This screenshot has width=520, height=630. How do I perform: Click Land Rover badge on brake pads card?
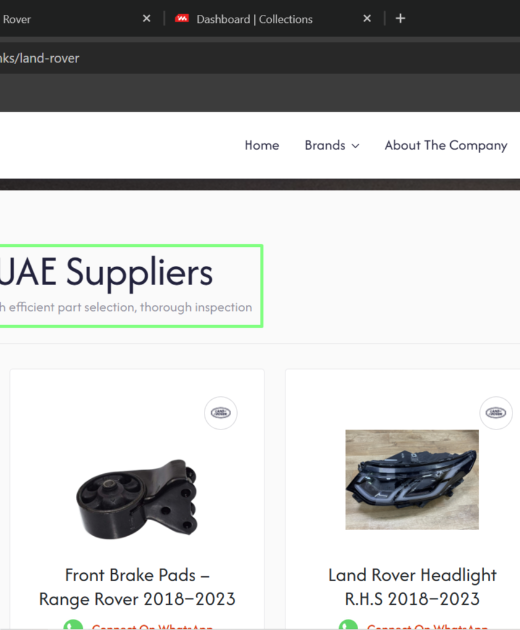pyautogui.click(x=221, y=413)
